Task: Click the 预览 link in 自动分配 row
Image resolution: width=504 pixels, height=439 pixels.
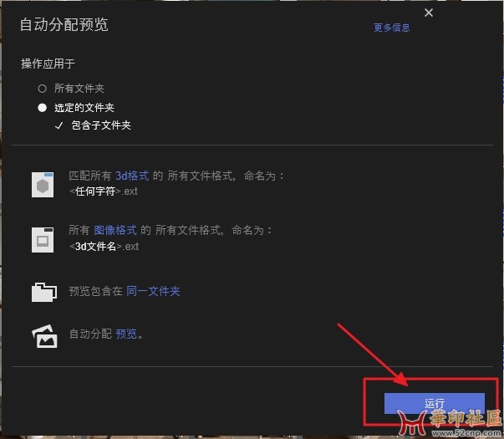Action: pyautogui.click(x=126, y=334)
